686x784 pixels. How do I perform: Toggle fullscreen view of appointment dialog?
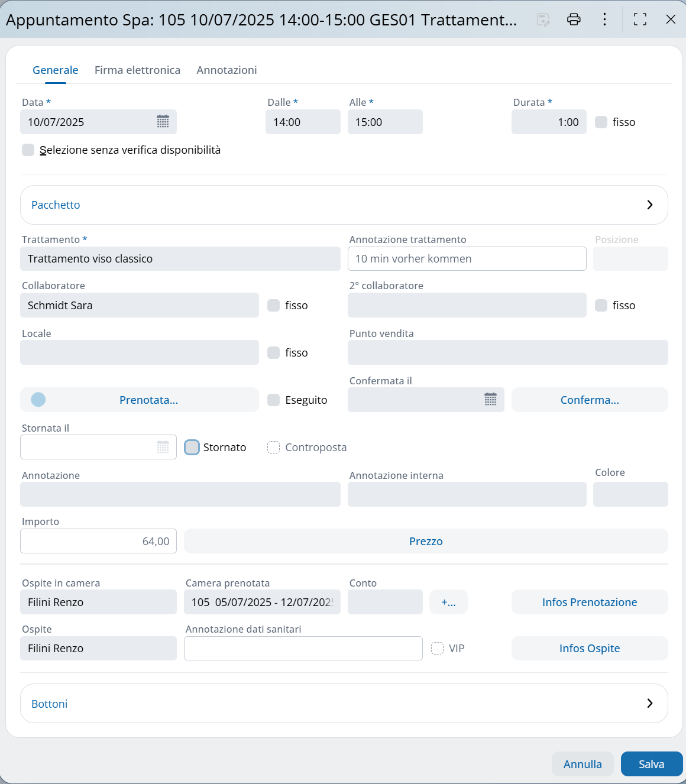(x=640, y=20)
